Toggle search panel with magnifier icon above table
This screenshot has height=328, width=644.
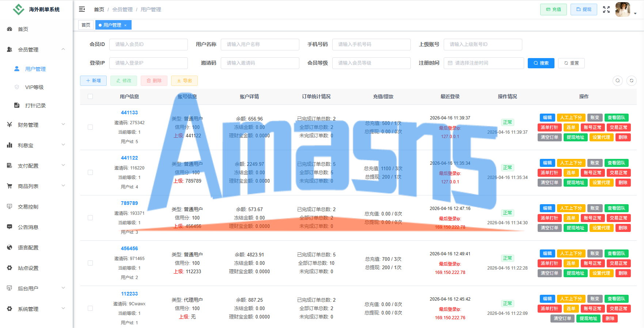point(618,81)
